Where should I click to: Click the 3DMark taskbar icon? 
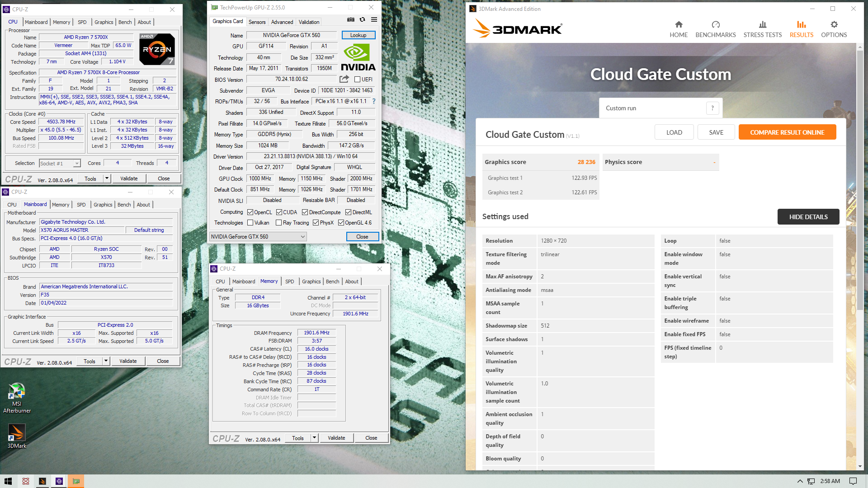pyautogui.click(x=42, y=481)
